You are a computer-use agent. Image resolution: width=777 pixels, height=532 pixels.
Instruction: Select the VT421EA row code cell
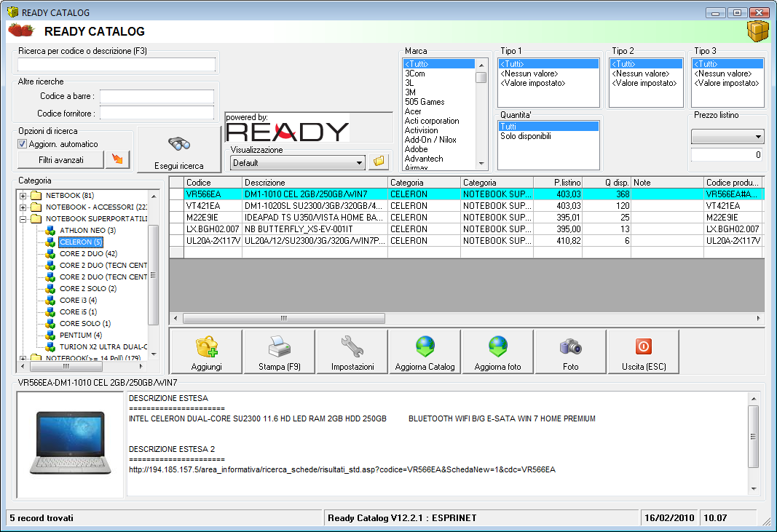click(x=213, y=205)
